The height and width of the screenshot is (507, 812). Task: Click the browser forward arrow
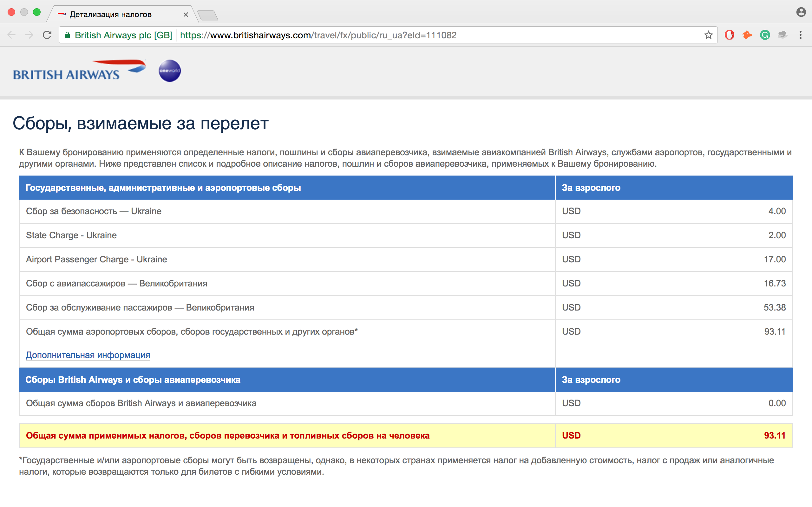tap(29, 35)
